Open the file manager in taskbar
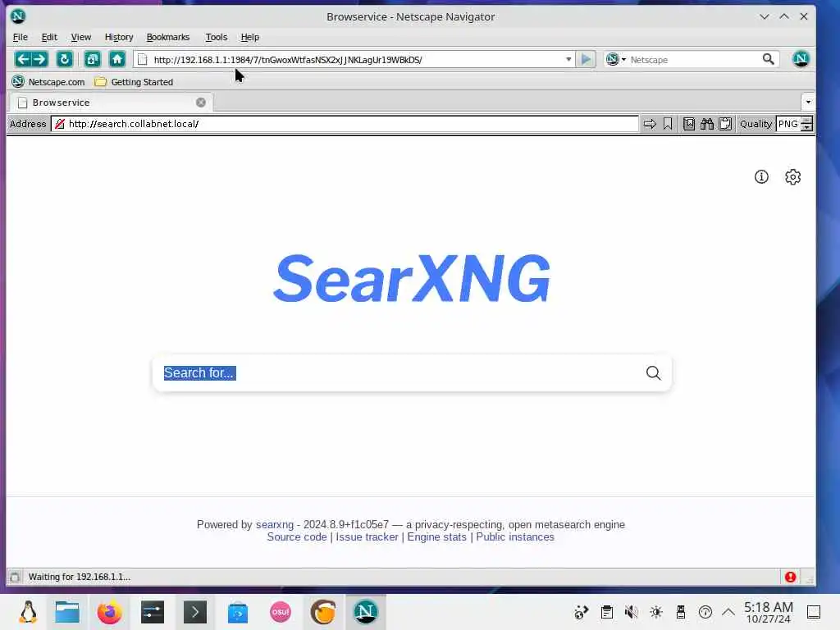The image size is (840, 630). pyautogui.click(x=67, y=612)
